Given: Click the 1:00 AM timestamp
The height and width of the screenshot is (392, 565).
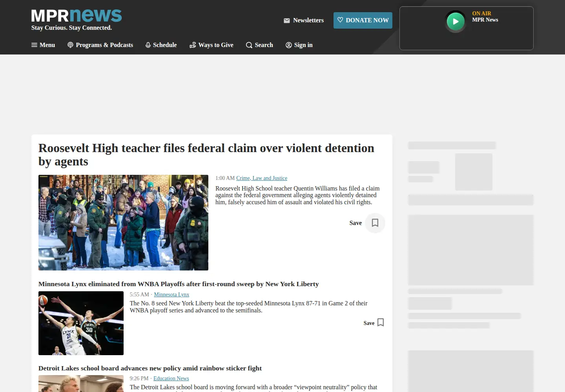Looking at the screenshot, I should click(x=225, y=178).
